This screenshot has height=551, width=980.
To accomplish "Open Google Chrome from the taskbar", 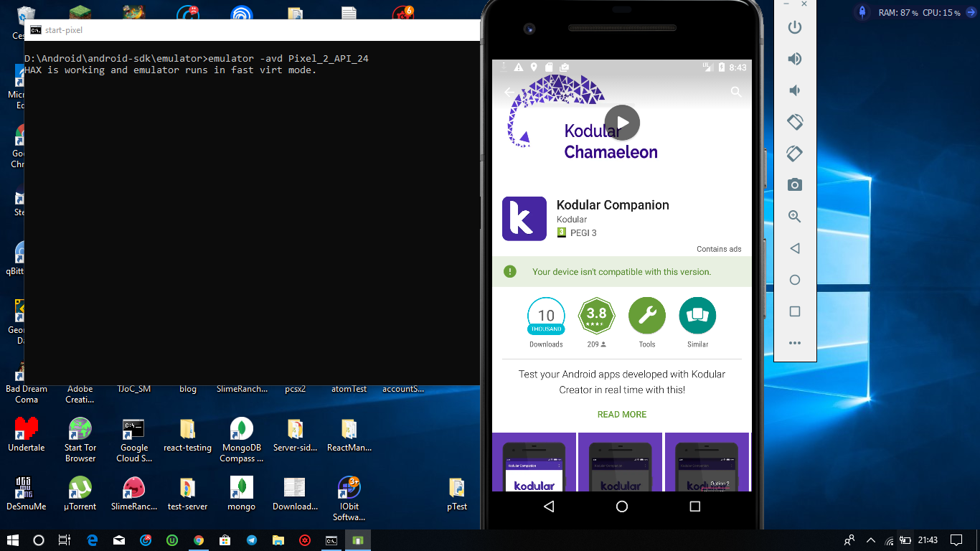I will 199,540.
